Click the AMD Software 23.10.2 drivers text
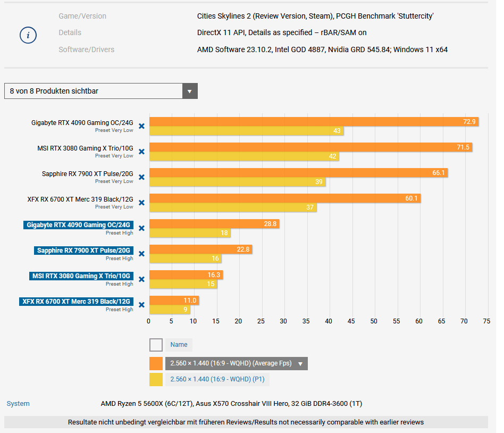This screenshot has height=433, width=504. (x=322, y=49)
